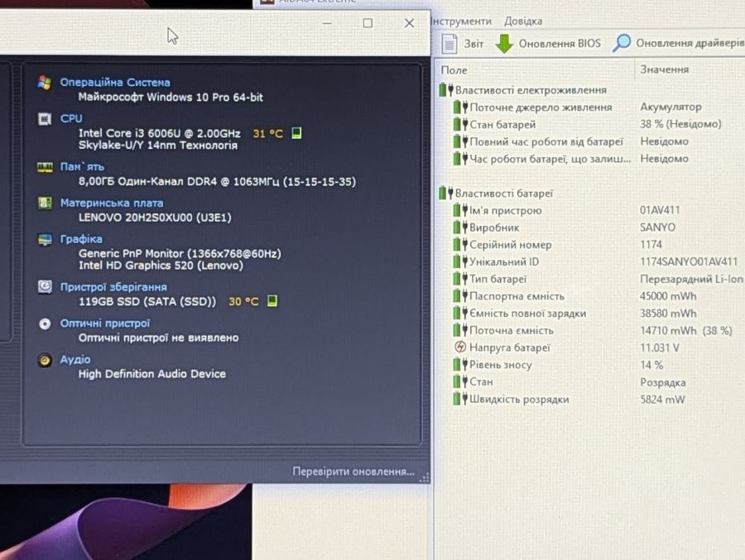The width and height of the screenshot is (745, 560).
Task: Click the hard drive storage icon
Action: tap(46, 287)
